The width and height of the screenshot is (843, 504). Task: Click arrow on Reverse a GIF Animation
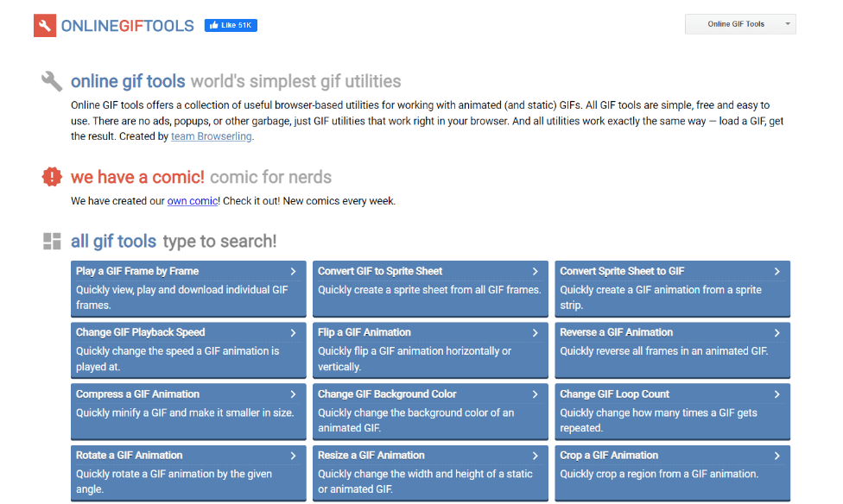pos(776,332)
